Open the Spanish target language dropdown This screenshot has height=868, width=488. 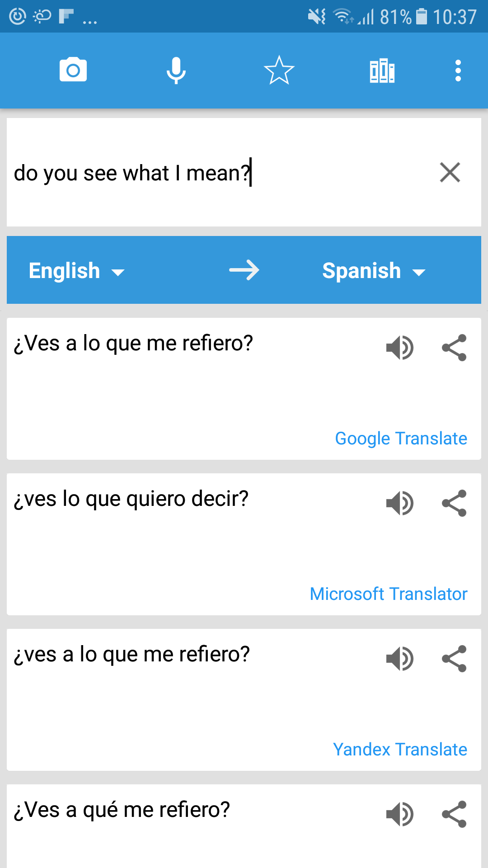(x=361, y=270)
